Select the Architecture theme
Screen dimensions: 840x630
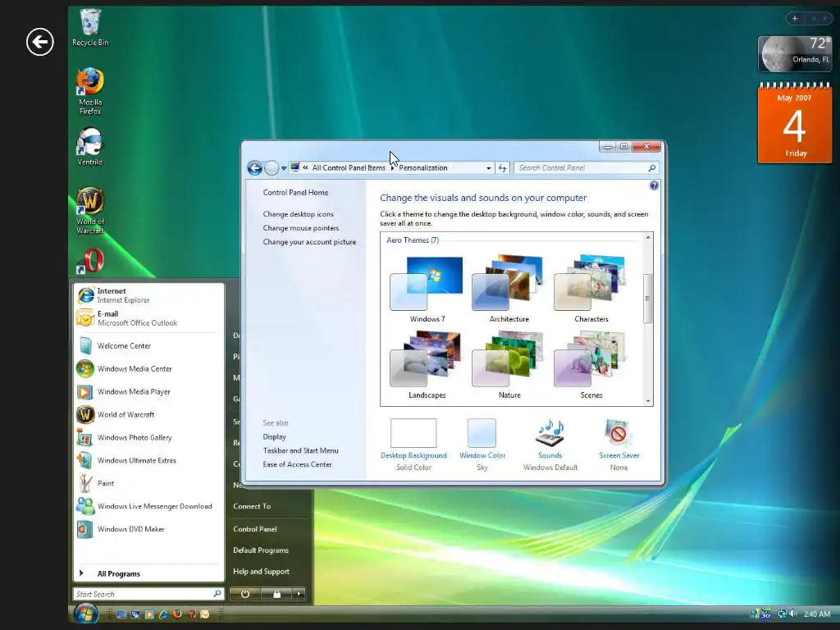509,290
